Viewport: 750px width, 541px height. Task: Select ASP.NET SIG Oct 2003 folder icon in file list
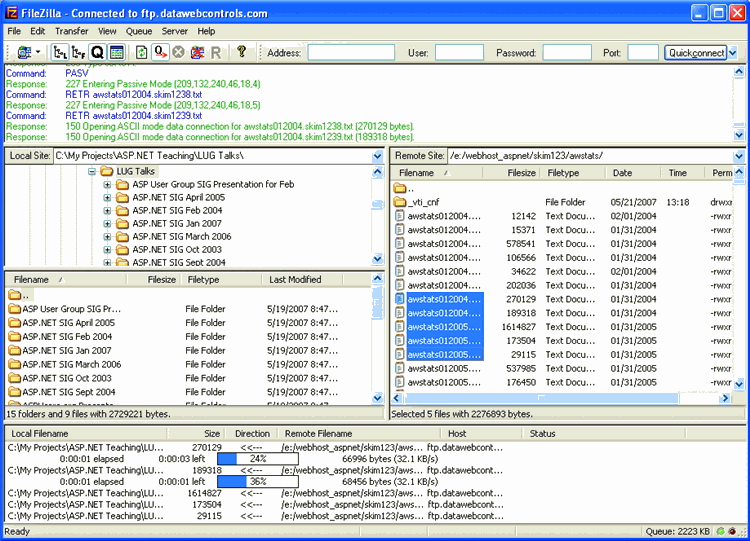coord(15,378)
